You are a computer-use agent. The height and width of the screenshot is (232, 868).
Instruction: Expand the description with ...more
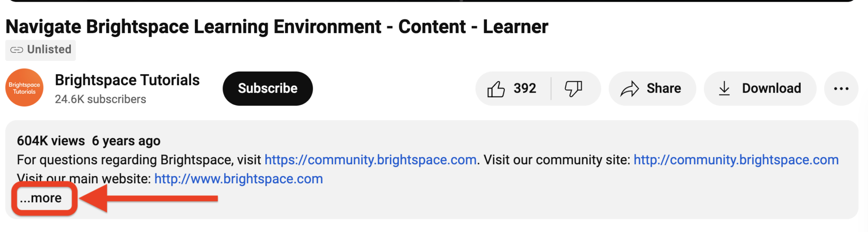41,198
